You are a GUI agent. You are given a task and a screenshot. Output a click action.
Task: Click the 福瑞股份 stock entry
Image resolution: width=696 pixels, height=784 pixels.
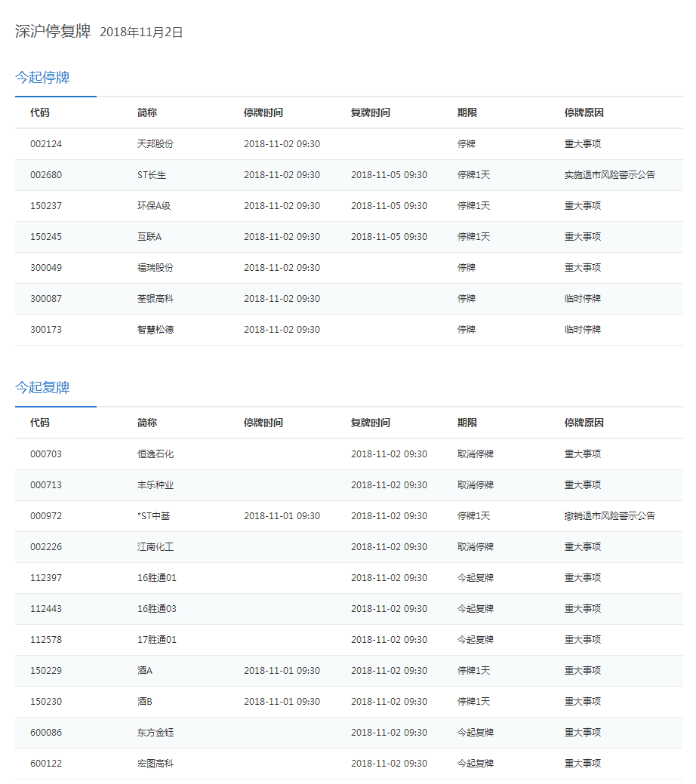[155, 268]
